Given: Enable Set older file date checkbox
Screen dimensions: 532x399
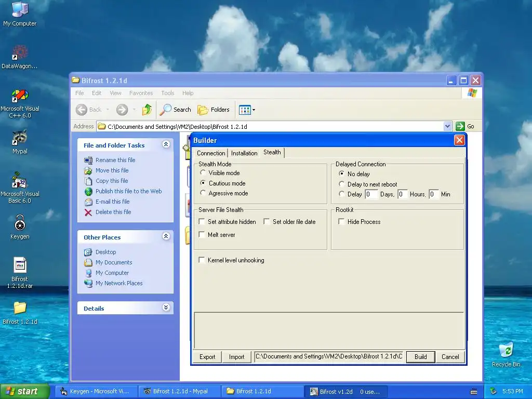Looking at the screenshot, I should [x=267, y=221].
